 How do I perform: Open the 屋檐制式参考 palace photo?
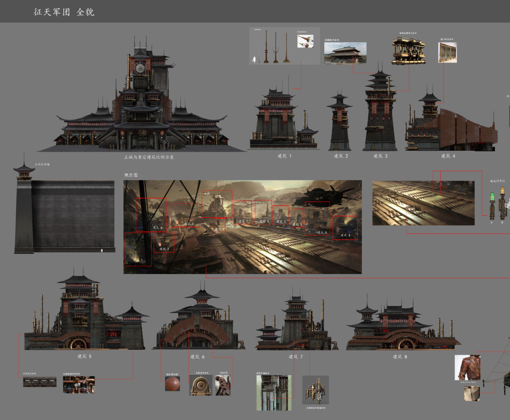(x=345, y=53)
